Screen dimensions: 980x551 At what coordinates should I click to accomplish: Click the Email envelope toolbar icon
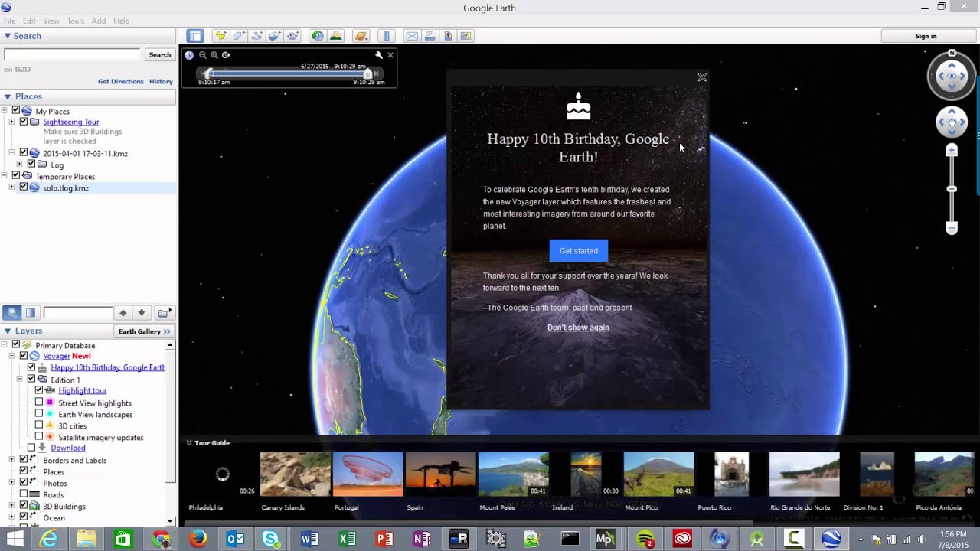tap(412, 36)
